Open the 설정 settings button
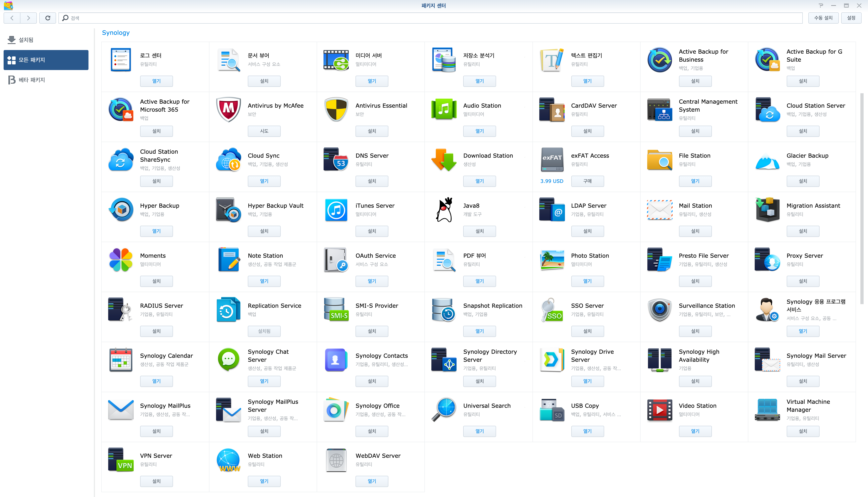The image size is (868, 497). [851, 18]
